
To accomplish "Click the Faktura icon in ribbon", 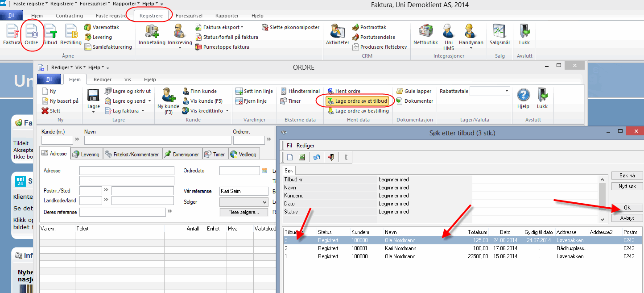I will [x=12, y=34].
